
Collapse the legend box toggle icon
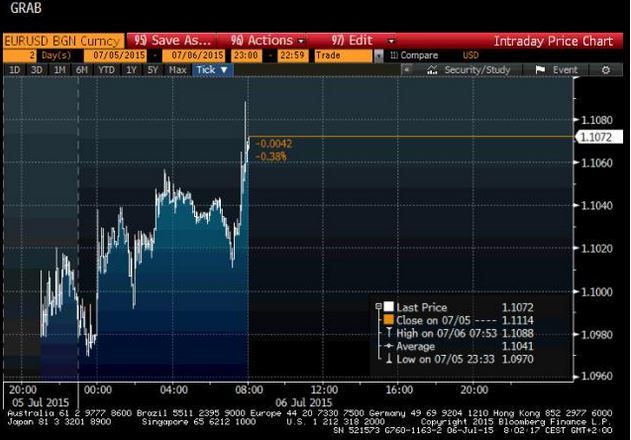pyautogui.click(x=378, y=307)
